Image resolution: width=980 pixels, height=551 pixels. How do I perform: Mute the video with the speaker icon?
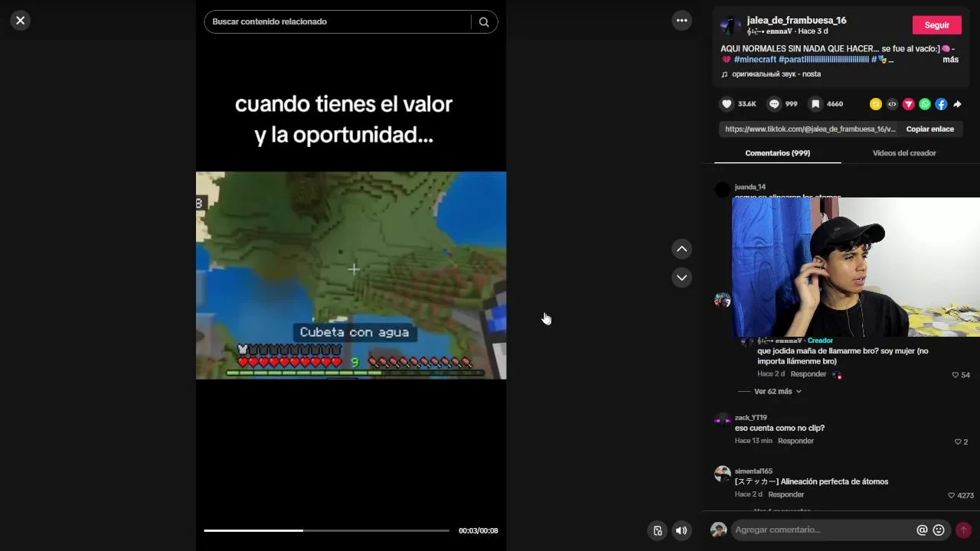pyautogui.click(x=681, y=530)
